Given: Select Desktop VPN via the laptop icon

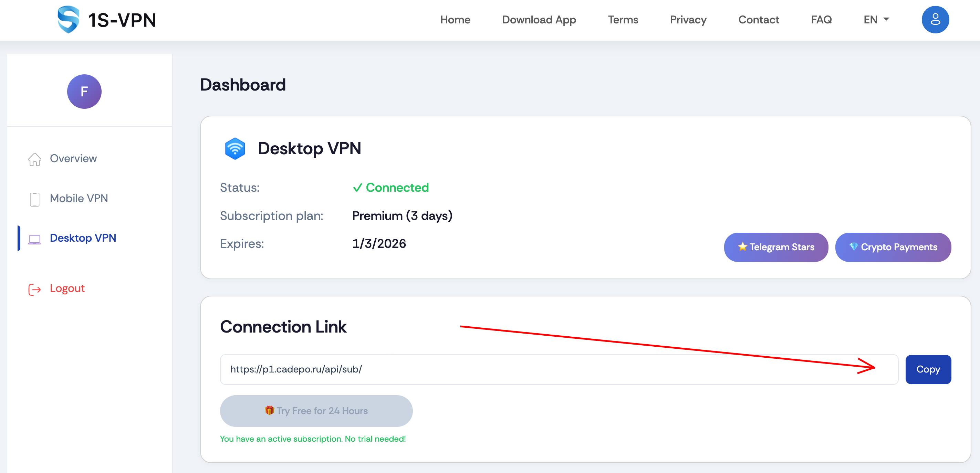Looking at the screenshot, I should (35, 239).
